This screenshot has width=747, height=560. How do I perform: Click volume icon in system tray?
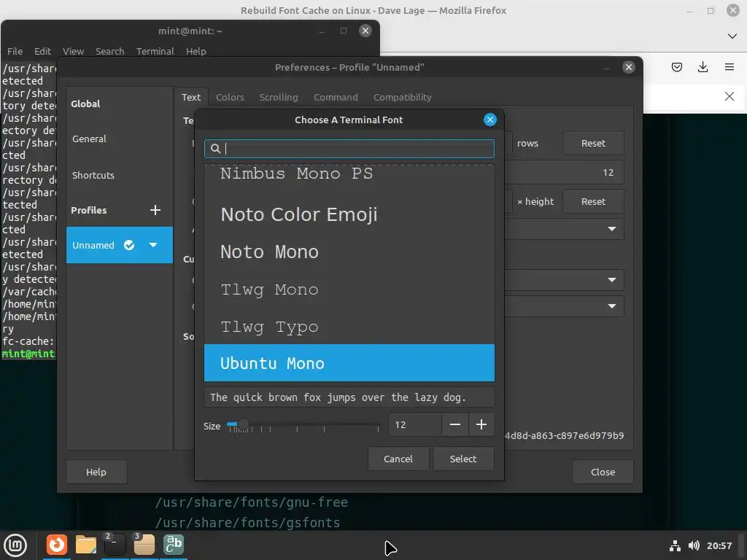pyautogui.click(x=694, y=545)
